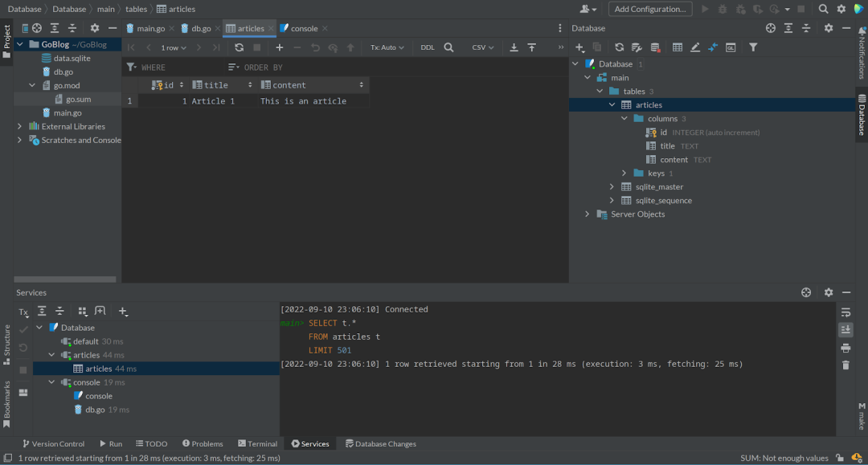Open the Problems tool window
Image resolution: width=868 pixels, height=465 pixels.
(x=203, y=443)
